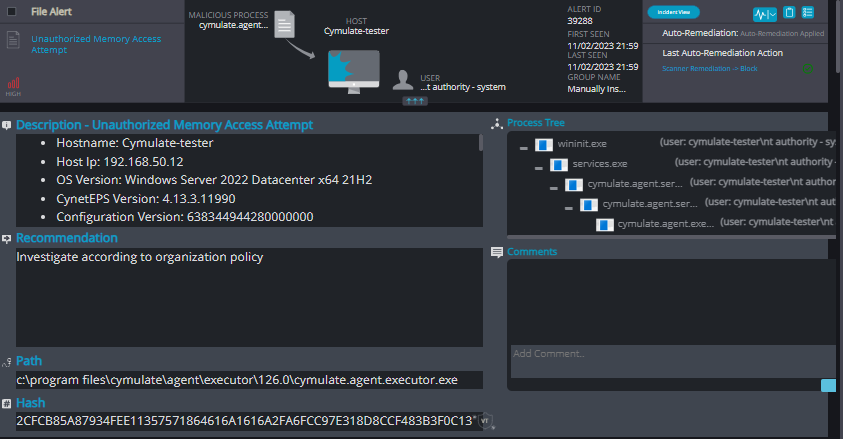Collapse the second cymulate.agent.ser... tree node

click(x=568, y=208)
